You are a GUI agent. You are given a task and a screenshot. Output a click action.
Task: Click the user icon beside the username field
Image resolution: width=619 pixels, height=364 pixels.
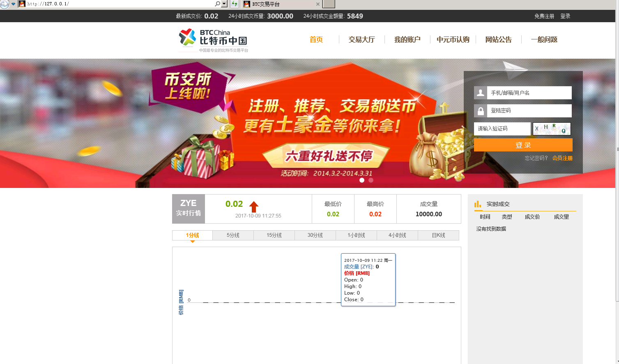pyautogui.click(x=480, y=92)
